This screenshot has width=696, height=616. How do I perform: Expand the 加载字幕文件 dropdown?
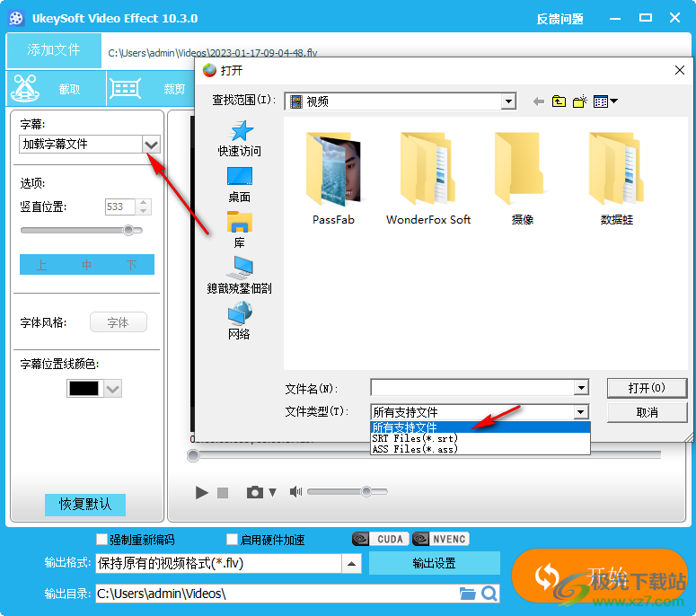coord(151,145)
